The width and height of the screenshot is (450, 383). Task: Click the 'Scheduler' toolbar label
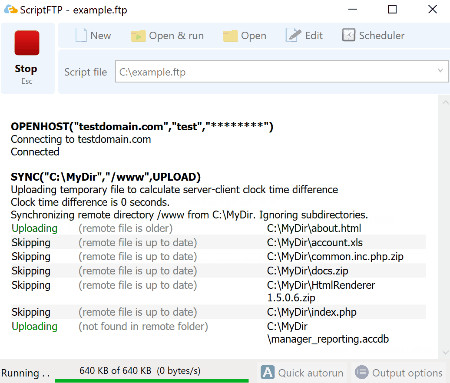382,35
